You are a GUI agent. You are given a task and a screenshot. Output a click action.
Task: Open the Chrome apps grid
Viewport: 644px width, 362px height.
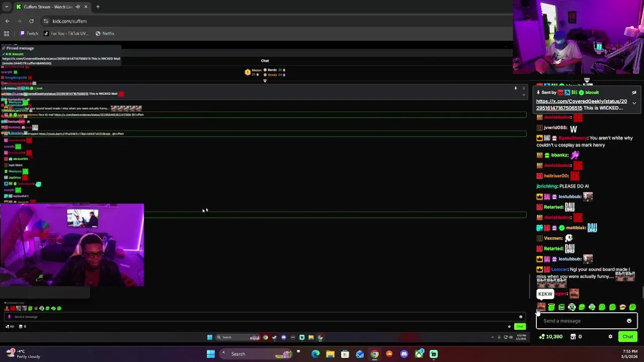[x=7, y=33]
